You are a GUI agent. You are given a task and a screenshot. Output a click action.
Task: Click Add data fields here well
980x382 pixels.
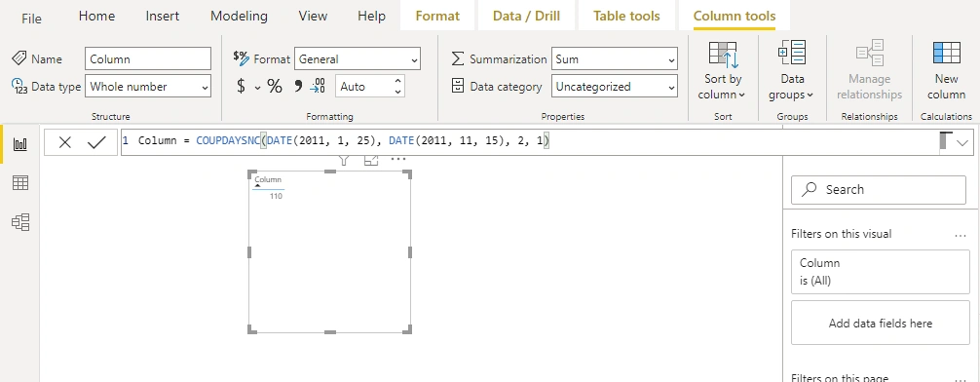pyautogui.click(x=880, y=323)
